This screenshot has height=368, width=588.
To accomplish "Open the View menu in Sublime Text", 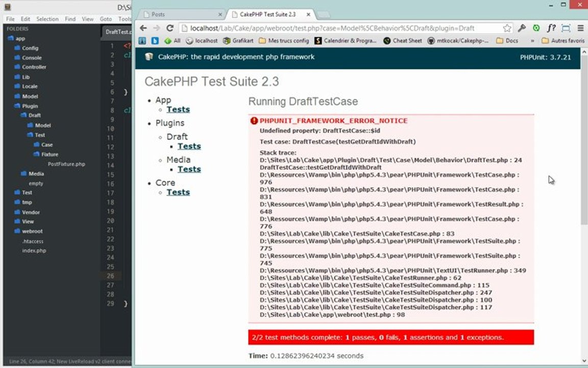I will (x=88, y=19).
